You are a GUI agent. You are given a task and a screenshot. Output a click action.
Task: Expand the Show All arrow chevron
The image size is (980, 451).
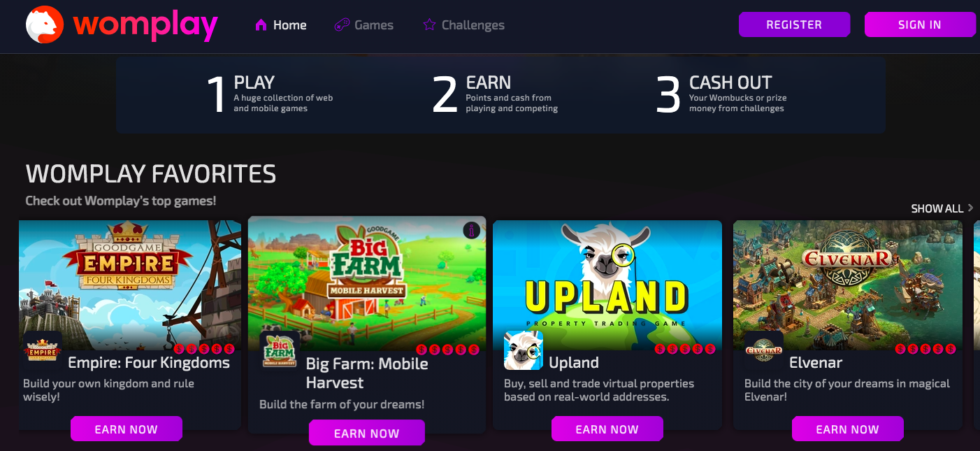coord(970,208)
